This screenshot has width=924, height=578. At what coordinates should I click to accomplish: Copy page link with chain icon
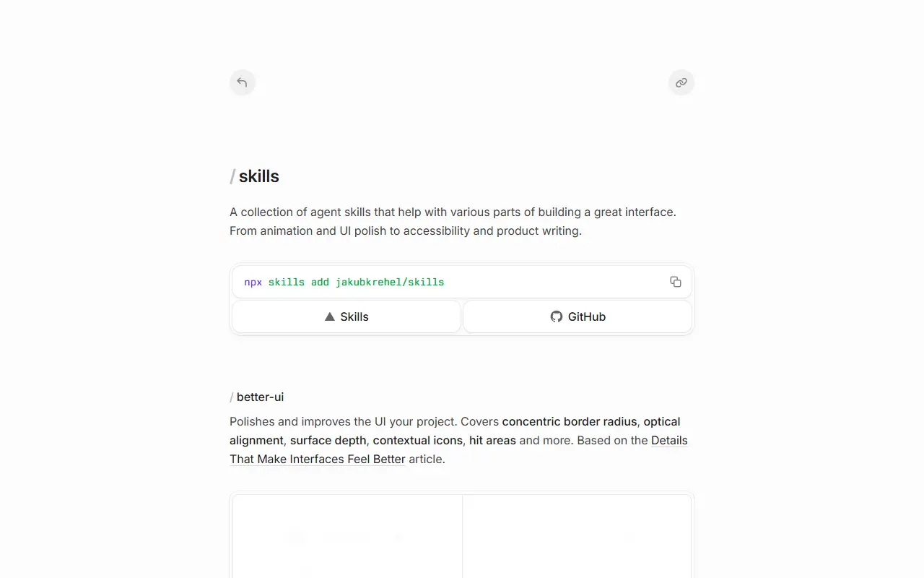tap(681, 82)
